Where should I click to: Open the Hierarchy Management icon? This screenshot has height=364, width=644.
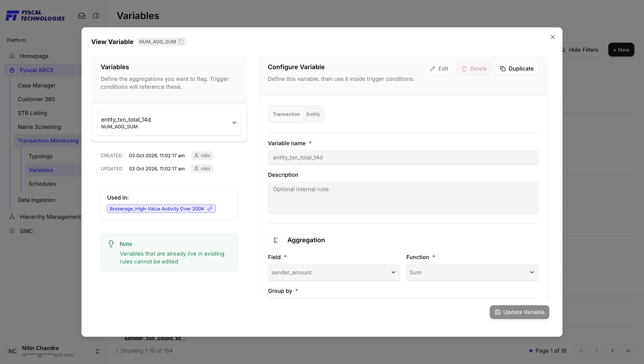pos(12,217)
